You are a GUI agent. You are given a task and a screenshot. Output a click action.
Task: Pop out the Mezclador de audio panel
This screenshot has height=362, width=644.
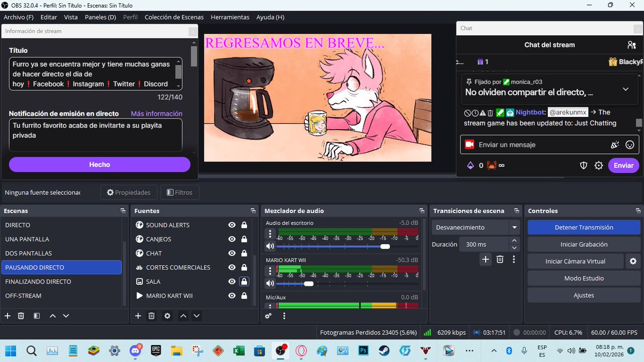click(x=421, y=211)
